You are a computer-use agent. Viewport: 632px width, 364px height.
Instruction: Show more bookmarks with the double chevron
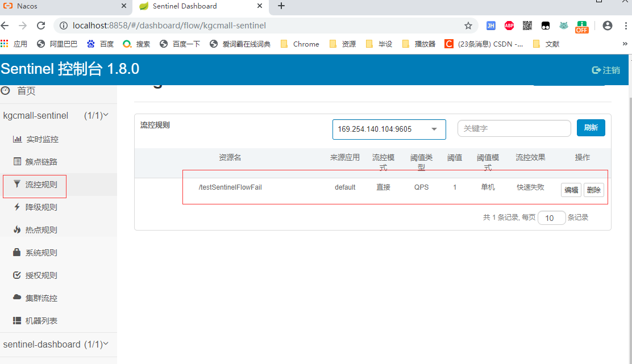click(625, 44)
